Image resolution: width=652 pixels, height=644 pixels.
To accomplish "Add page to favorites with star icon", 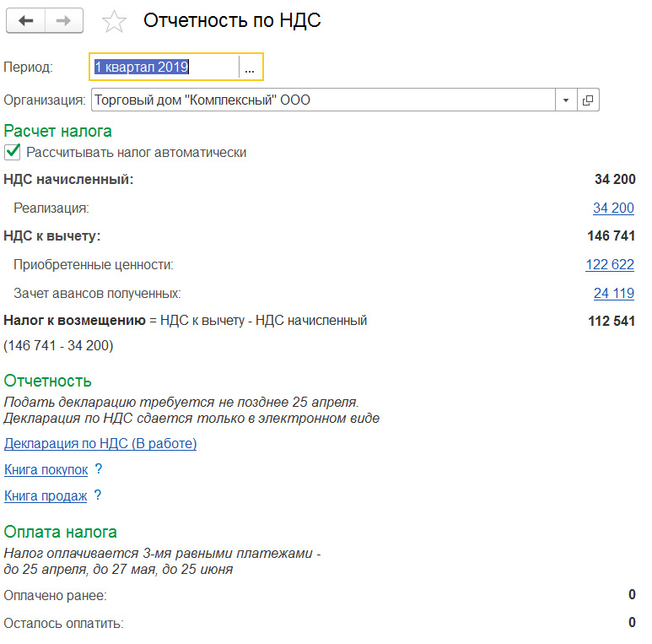I will [x=113, y=22].
